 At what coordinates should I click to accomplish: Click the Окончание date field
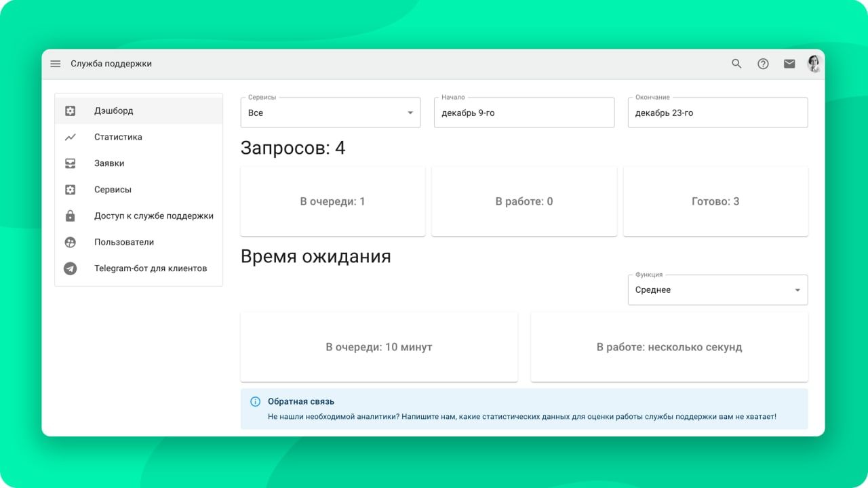tap(717, 113)
